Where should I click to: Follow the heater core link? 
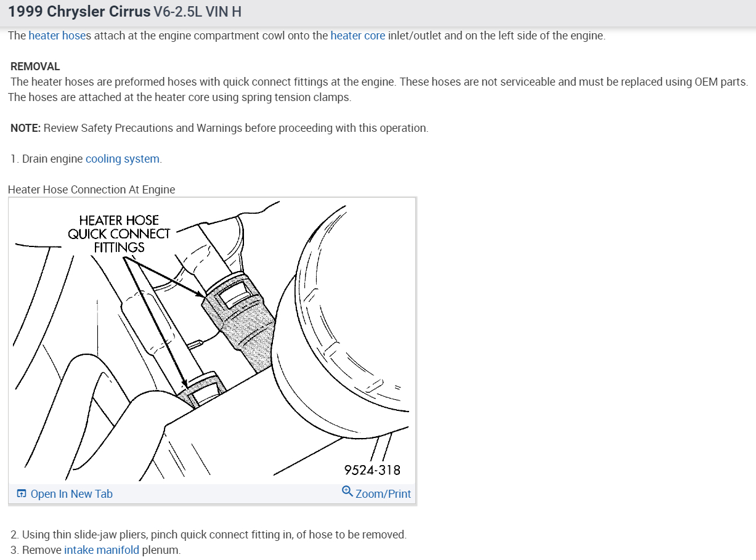(358, 36)
